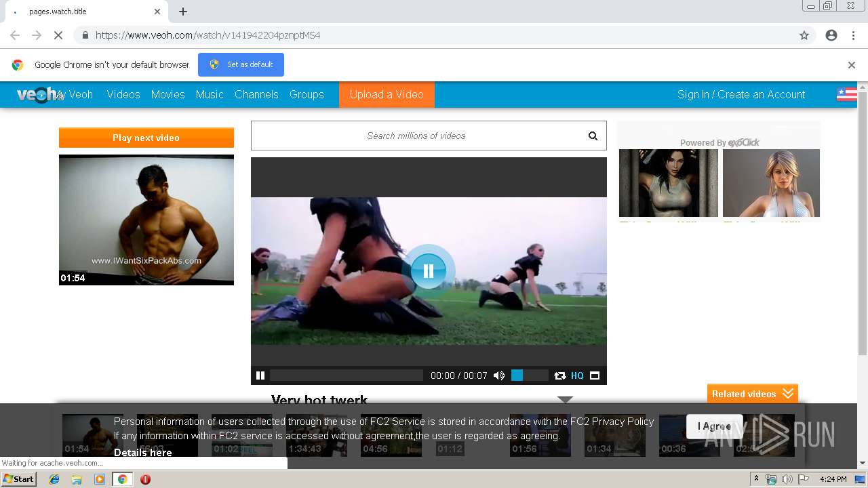Open the Channels menu

pos(256,95)
